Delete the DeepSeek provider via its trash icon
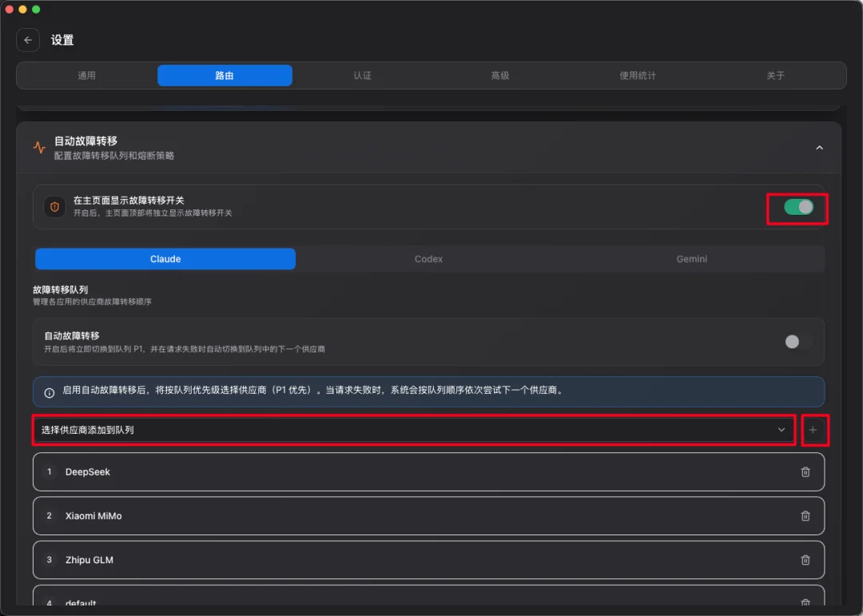This screenshot has height=616, width=863. (x=805, y=471)
